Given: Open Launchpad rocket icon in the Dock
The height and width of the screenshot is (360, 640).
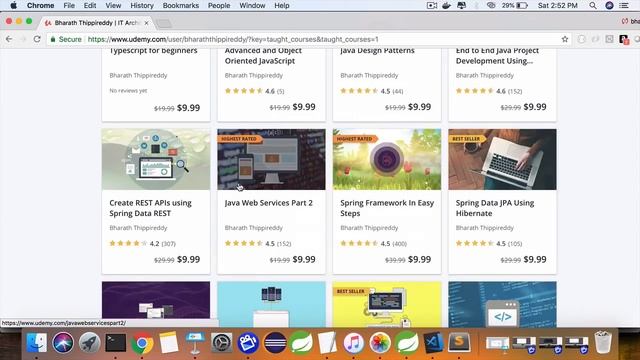Looking at the screenshot, I should point(89,342).
